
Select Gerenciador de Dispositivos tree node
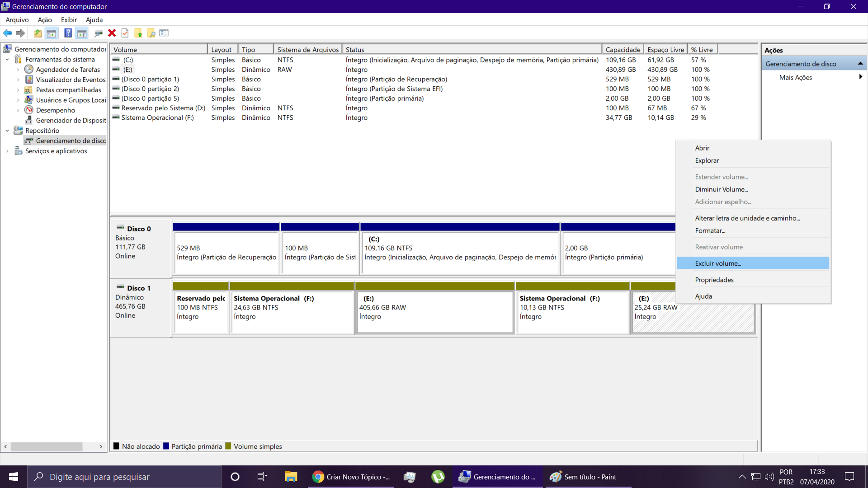(x=71, y=121)
